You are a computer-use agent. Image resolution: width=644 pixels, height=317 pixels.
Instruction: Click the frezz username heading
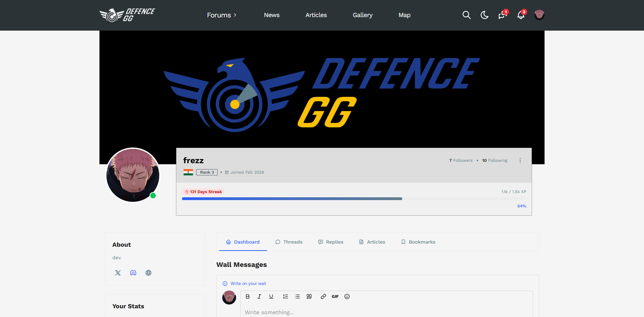pyautogui.click(x=193, y=160)
